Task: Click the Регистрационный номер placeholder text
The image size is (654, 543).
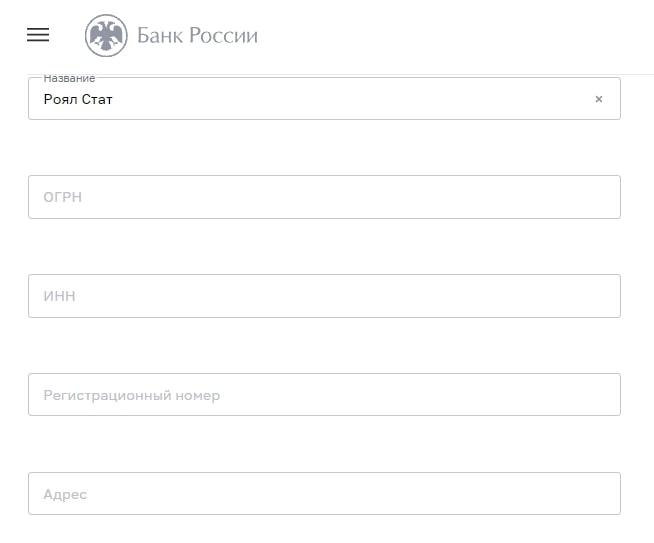Action: click(131, 395)
